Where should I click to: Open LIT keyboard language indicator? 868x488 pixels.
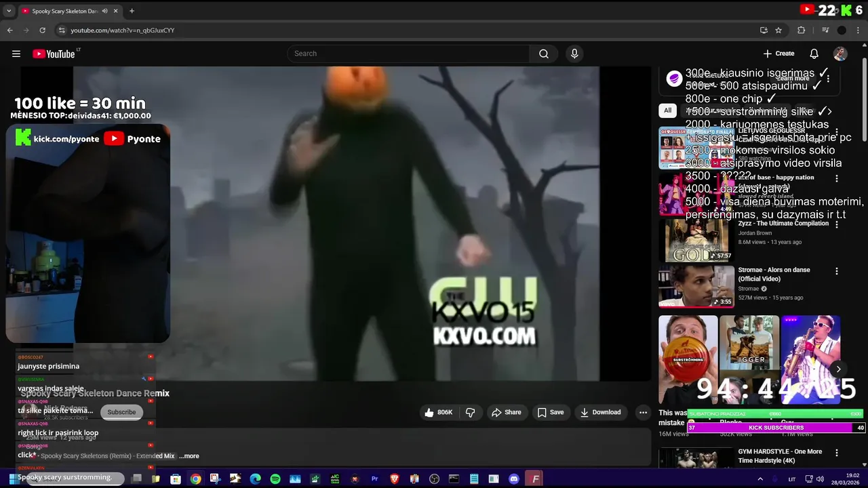[x=792, y=479]
